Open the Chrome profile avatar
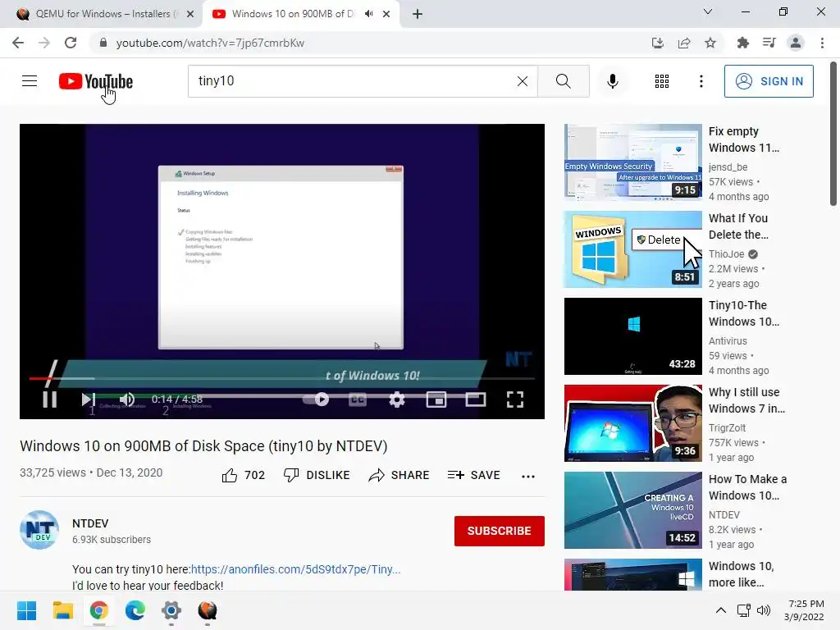This screenshot has width=840, height=630. tap(796, 43)
